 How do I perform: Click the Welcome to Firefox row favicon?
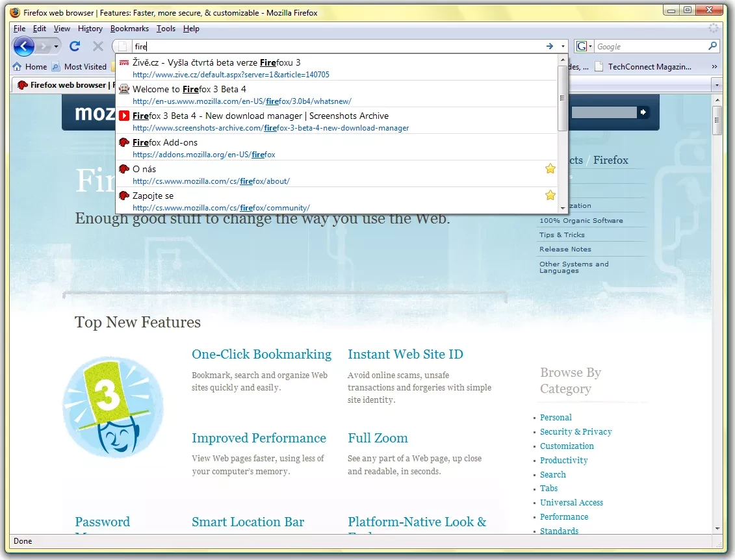click(x=123, y=89)
